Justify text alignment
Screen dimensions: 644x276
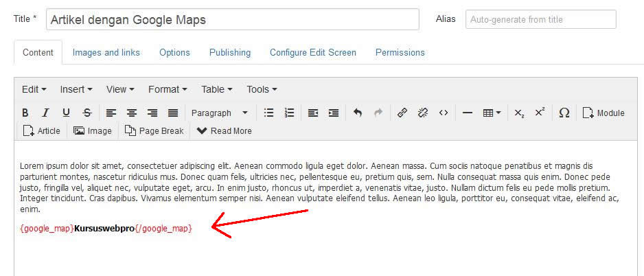pos(173,113)
